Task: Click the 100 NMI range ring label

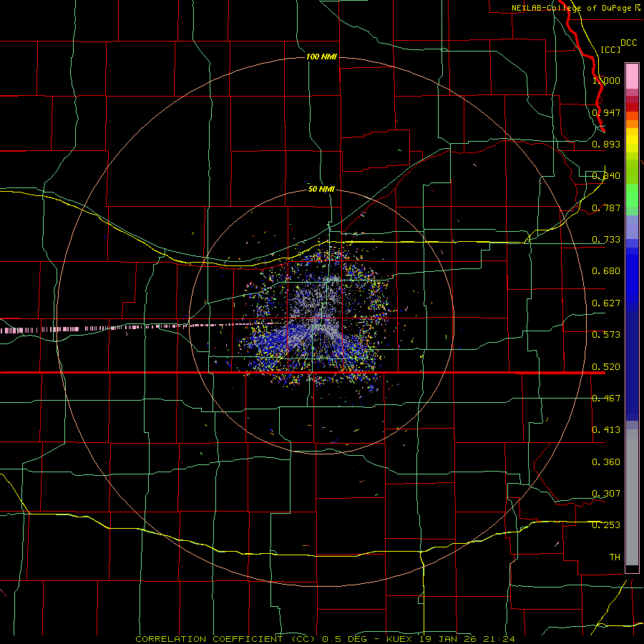Action: pyautogui.click(x=321, y=57)
